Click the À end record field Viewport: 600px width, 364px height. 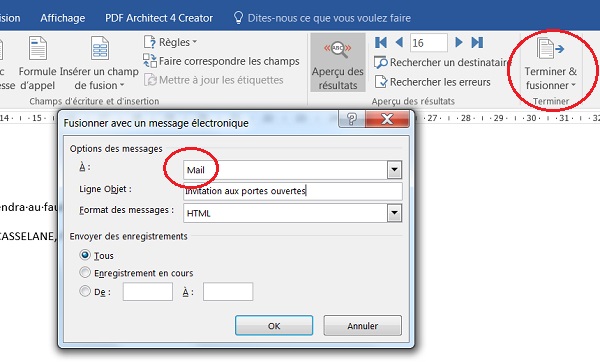(228, 292)
